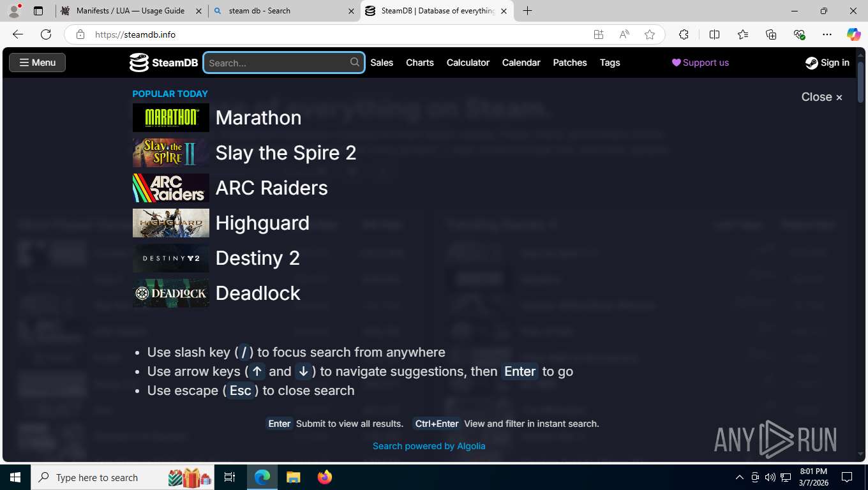Select the Highguard thumbnail

pyautogui.click(x=171, y=223)
